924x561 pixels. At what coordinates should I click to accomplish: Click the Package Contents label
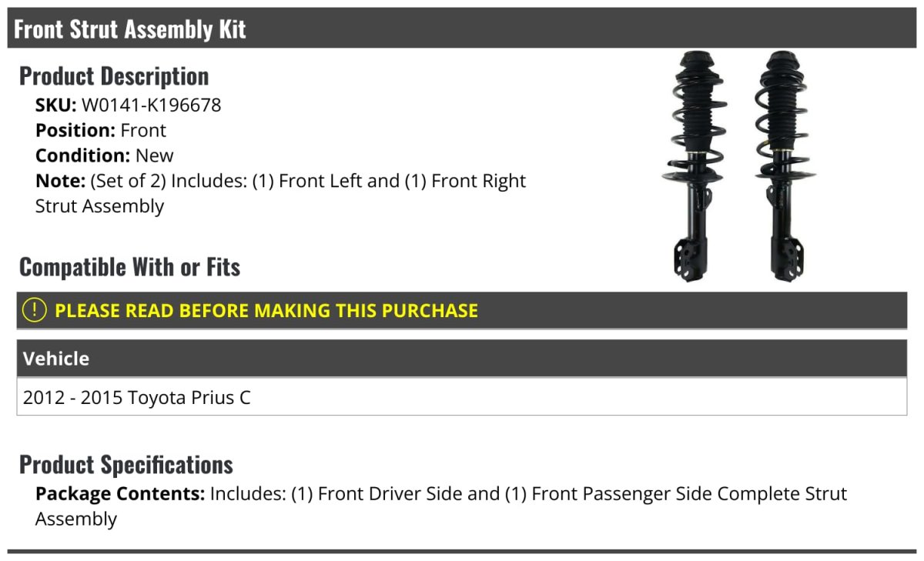tap(120, 493)
